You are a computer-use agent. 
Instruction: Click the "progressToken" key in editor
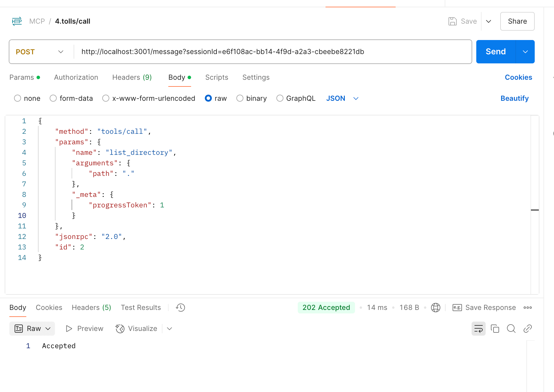pos(120,205)
